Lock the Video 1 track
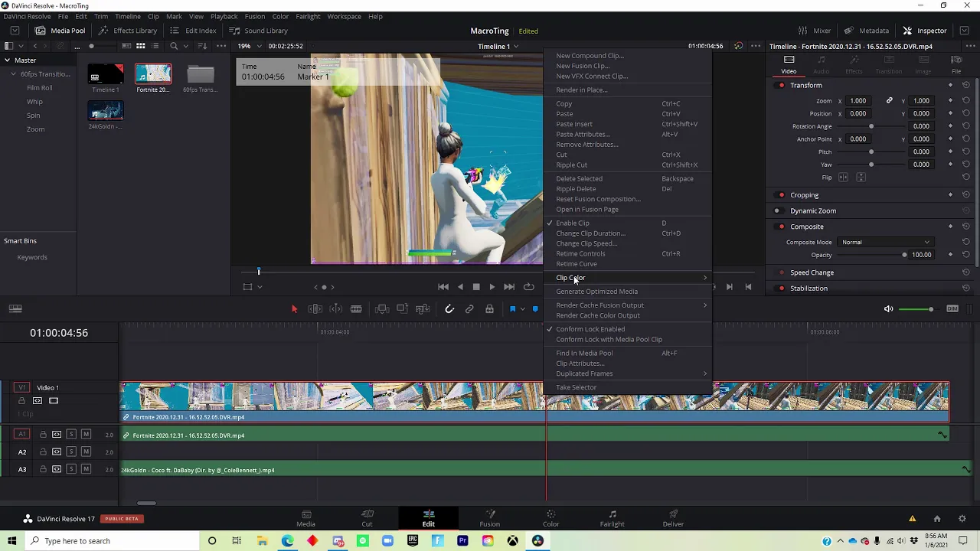The height and width of the screenshot is (551, 980). (x=21, y=401)
